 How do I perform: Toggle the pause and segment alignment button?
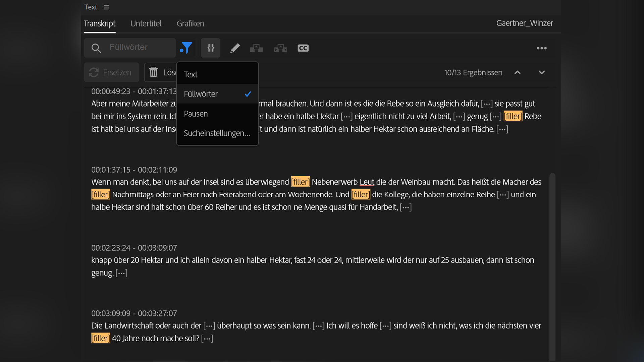[211, 48]
